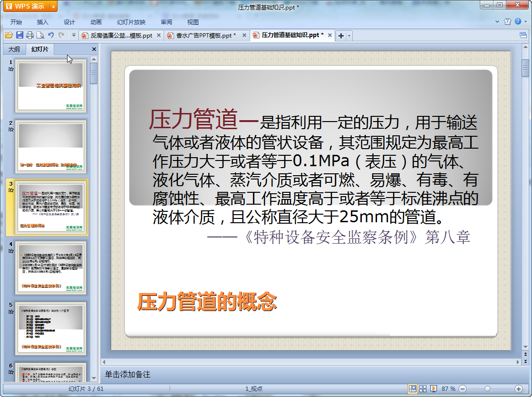The width and height of the screenshot is (532, 397).
Task: Click the zoom slider handle
Action: [488, 389]
